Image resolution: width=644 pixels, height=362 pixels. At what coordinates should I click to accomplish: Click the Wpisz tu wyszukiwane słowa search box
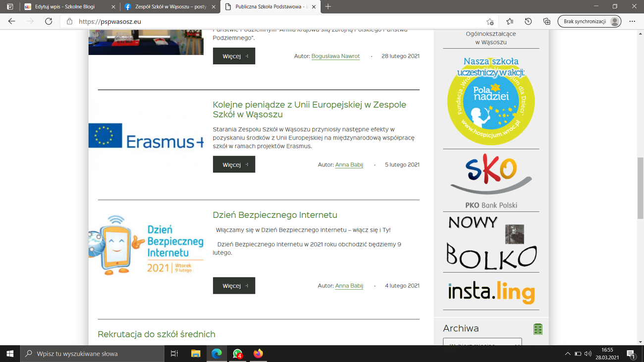click(x=92, y=354)
